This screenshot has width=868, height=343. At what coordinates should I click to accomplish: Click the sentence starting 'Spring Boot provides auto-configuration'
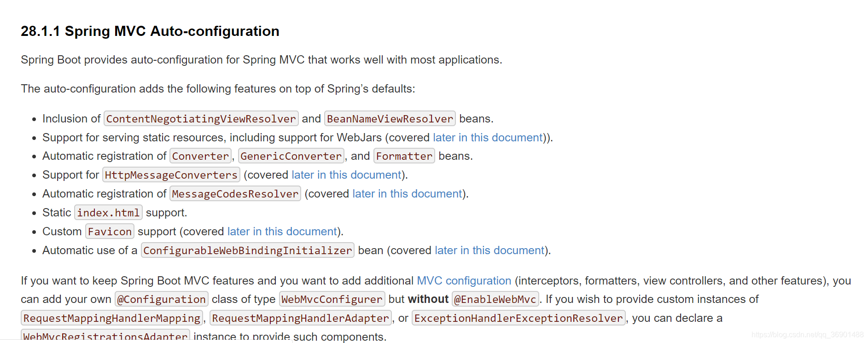point(262,60)
